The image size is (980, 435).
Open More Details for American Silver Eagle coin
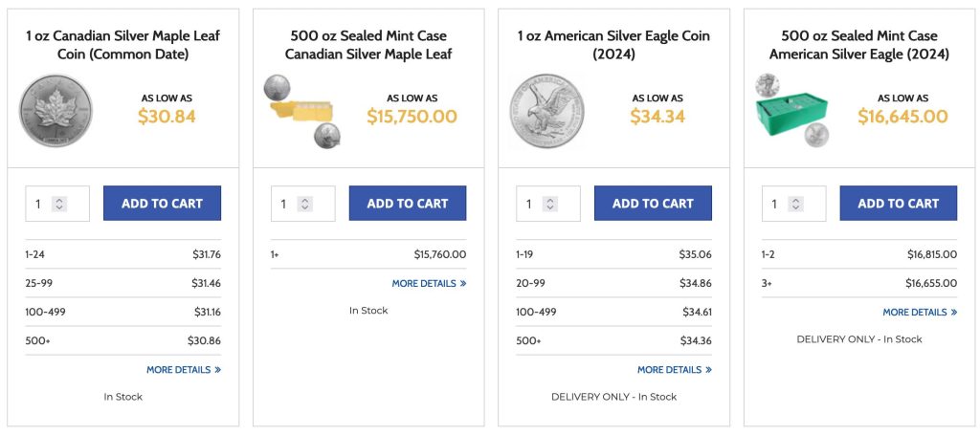(674, 369)
